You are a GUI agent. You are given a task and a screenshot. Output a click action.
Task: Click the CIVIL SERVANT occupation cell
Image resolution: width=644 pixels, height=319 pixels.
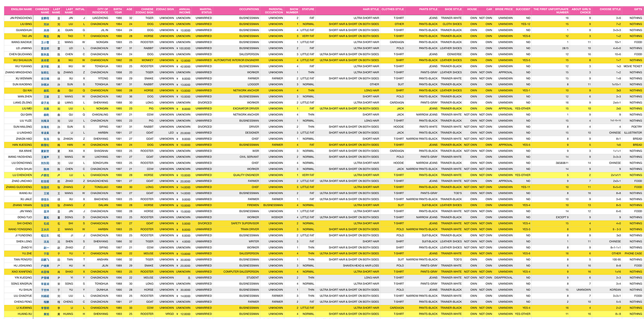point(250,157)
